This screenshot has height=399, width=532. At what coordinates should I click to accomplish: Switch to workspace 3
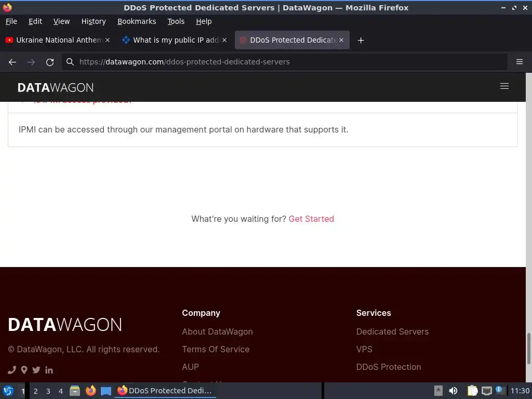(48, 391)
